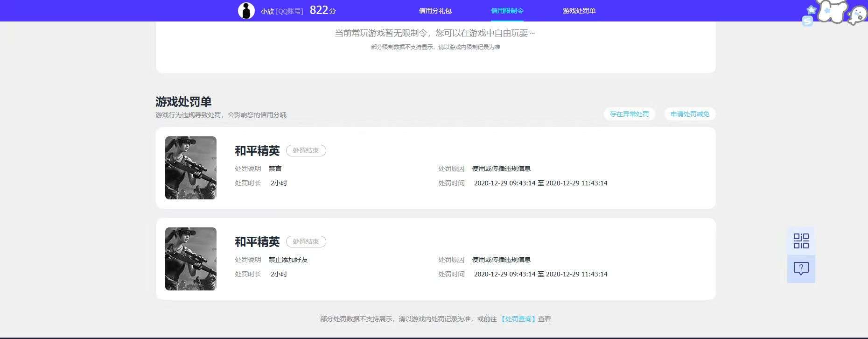Open the 【处罚查询】 link
Viewport: 868px width, 339px height.
(518, 319)
